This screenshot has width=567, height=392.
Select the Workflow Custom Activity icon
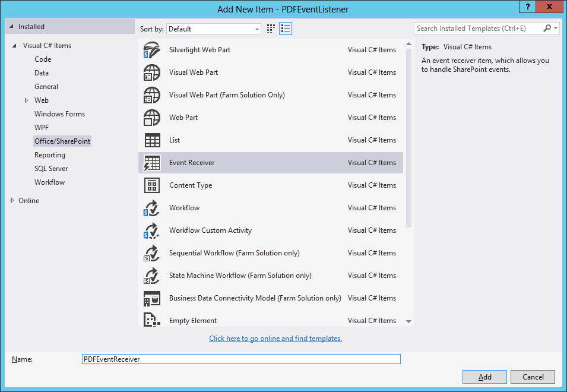(x=152, y=230)
